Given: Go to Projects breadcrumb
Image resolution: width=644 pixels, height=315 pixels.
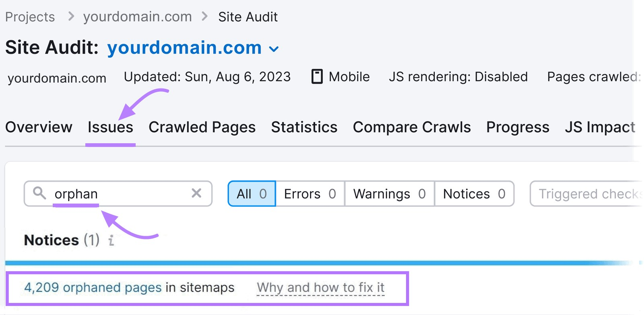Looking at the screenshot, I should point(30,17).
